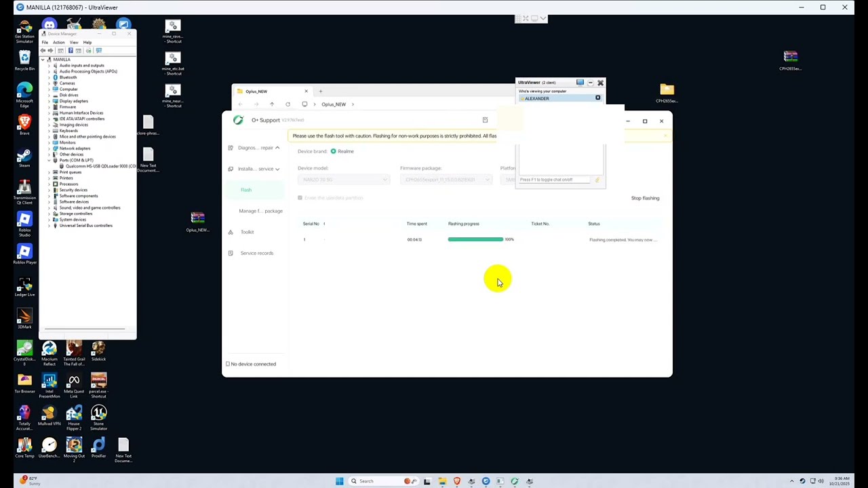Click the UltraViewer chat input field
868x488 pixels.
555,180
